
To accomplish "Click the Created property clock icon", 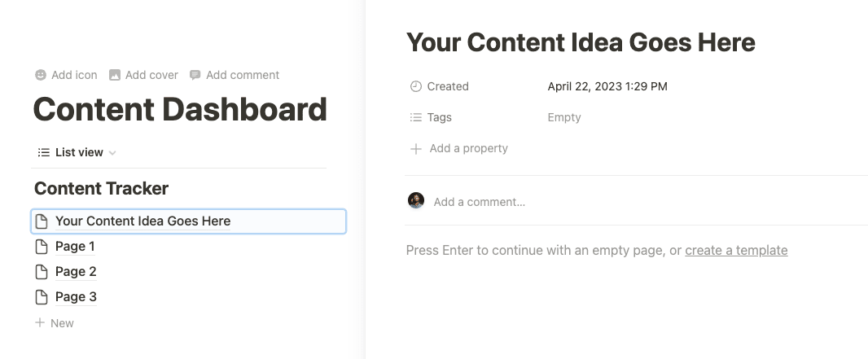I will coord(416,86).
